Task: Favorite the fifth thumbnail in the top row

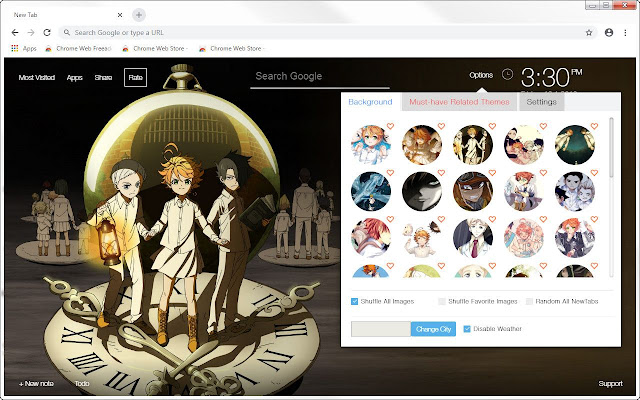Action: [x=594, y=126]
